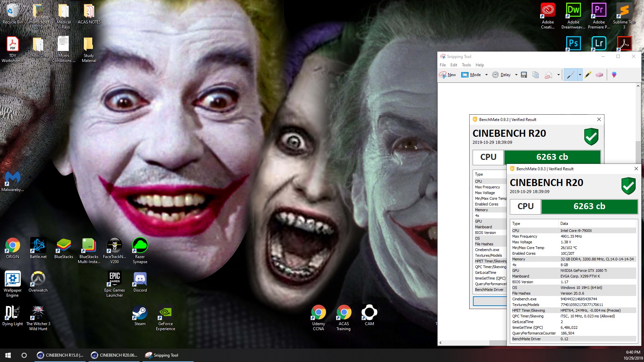
Task: Click the Mode button in Snipping Tool
Action: [471, 75]
